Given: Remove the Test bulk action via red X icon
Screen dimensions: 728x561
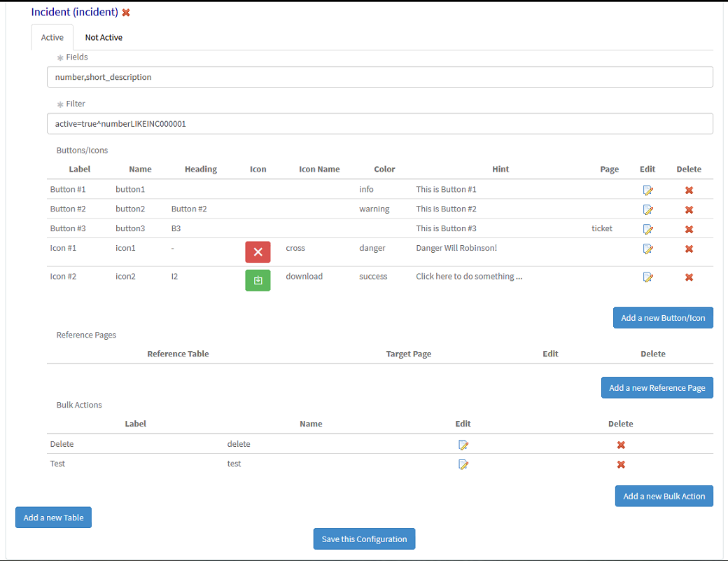Looking at the screenshot, I should point(620,464).
